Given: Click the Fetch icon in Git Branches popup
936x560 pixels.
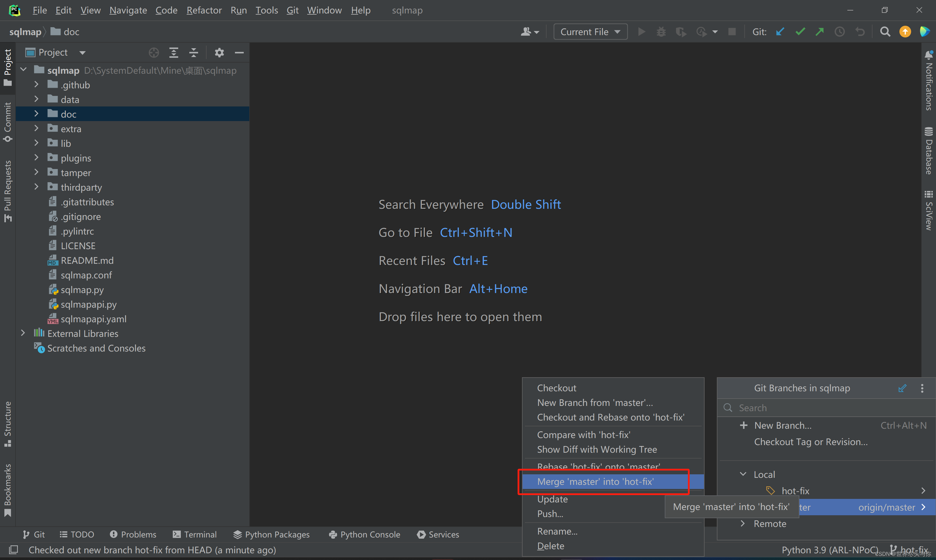Looking at the screenshot, I should (x=902, y=388).
